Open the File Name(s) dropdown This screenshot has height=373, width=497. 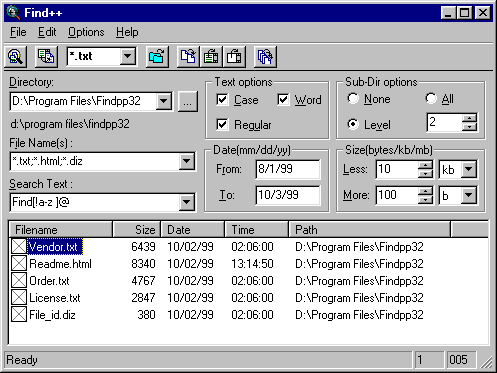click(x=186, y=161)
